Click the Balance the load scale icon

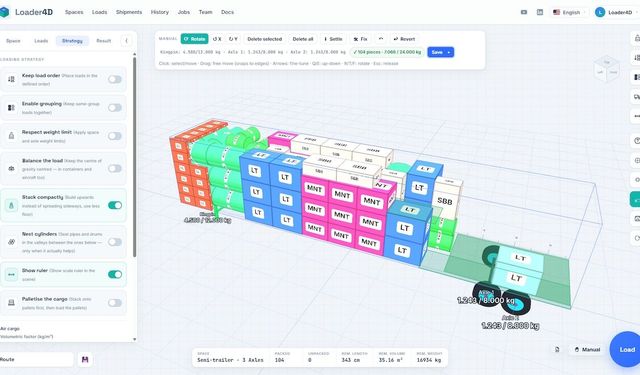pyautogui.click(x=11, y=169)
